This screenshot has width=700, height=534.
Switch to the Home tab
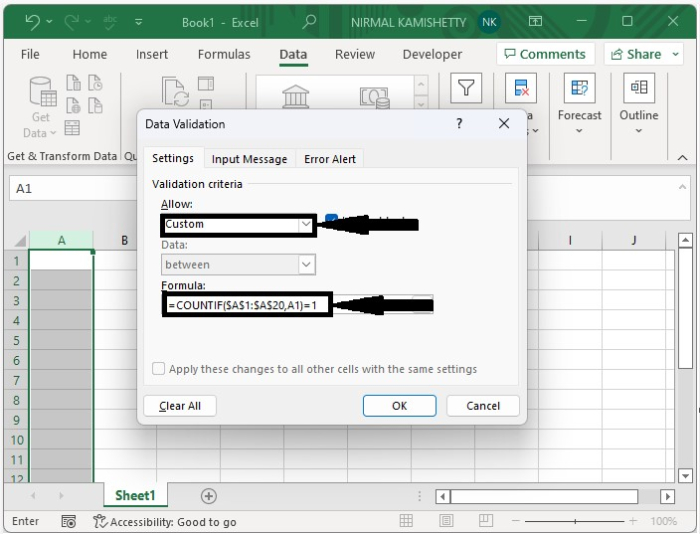(90, 54)
